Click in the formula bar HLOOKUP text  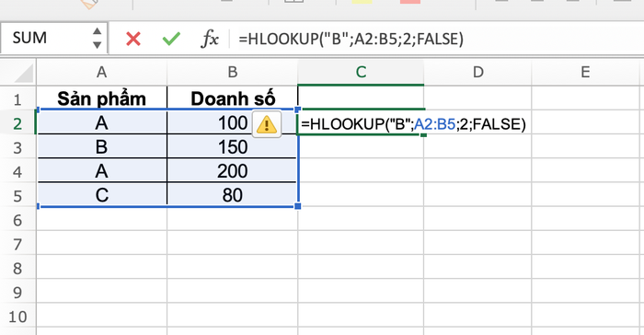coord(351,39)
